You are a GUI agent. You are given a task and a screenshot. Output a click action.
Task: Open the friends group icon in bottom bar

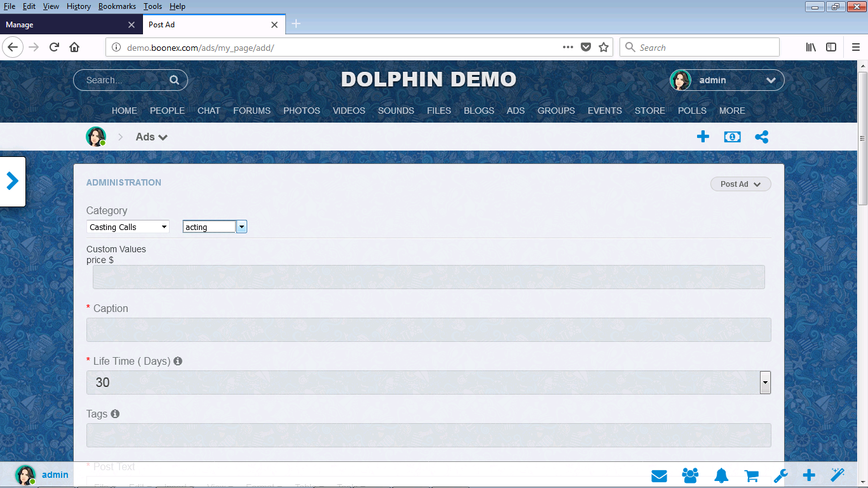tap(690, 475)
